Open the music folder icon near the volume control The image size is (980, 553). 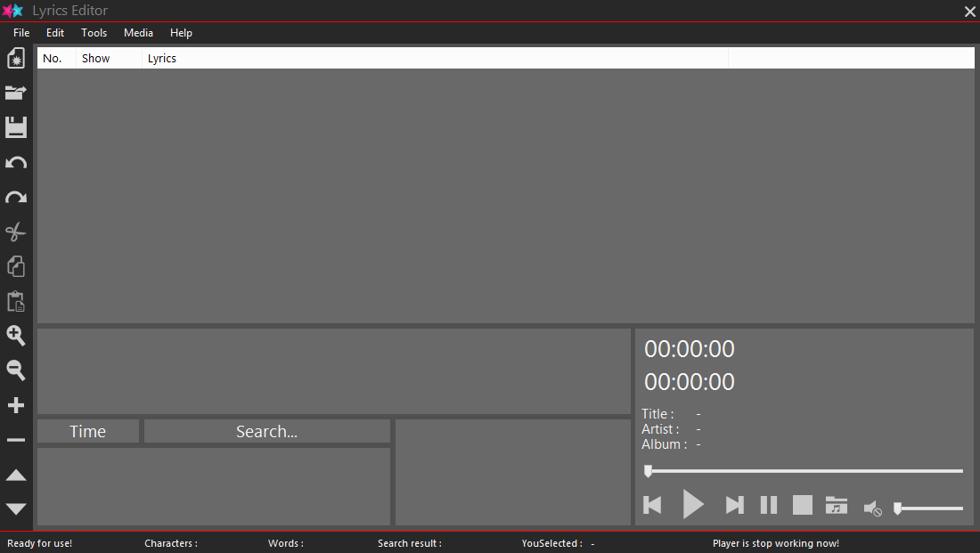point(836,505)
